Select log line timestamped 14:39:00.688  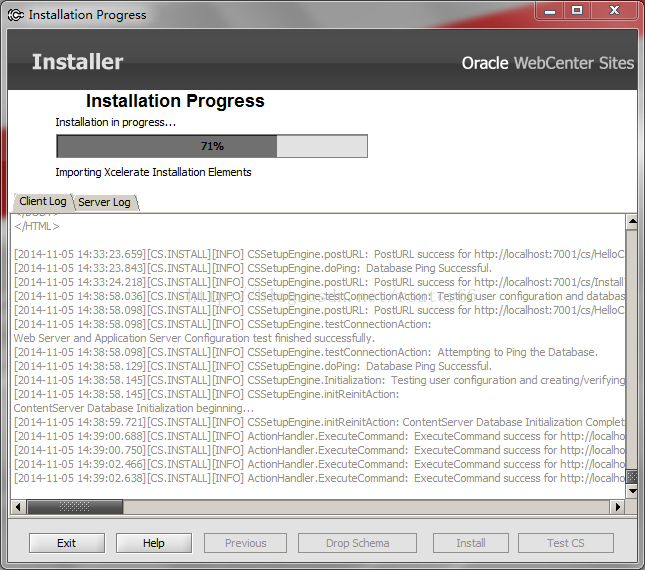[319, 436]
